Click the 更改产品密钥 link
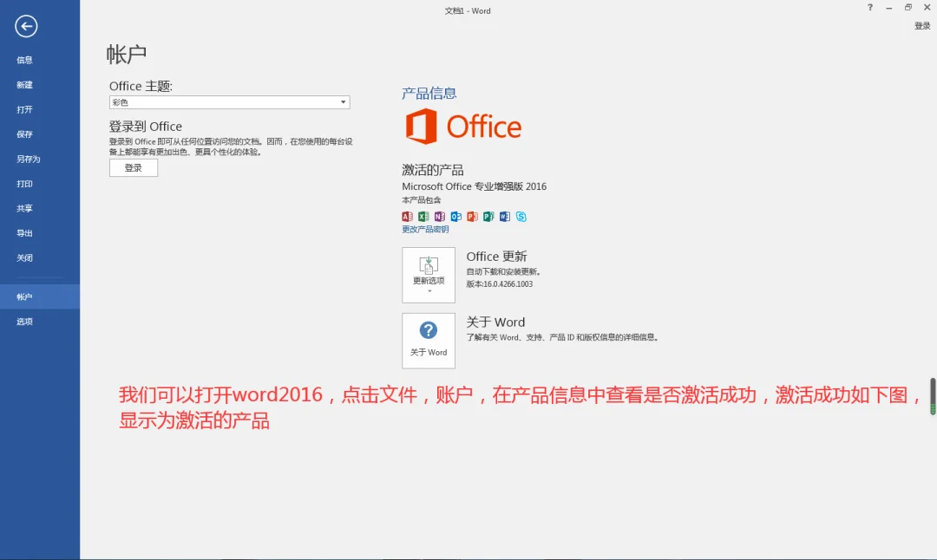The image size is (937, 560). click(x=425, y=229)
